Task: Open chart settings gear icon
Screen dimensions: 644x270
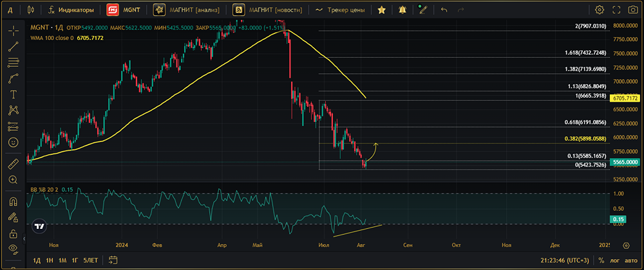Action: (599, 10)
